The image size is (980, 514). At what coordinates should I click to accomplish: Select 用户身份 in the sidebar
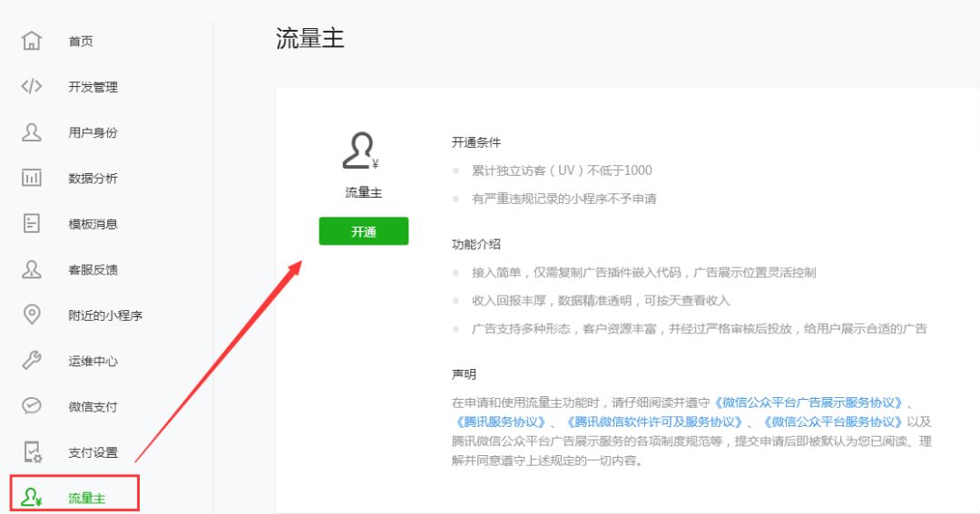click(93, 132)
